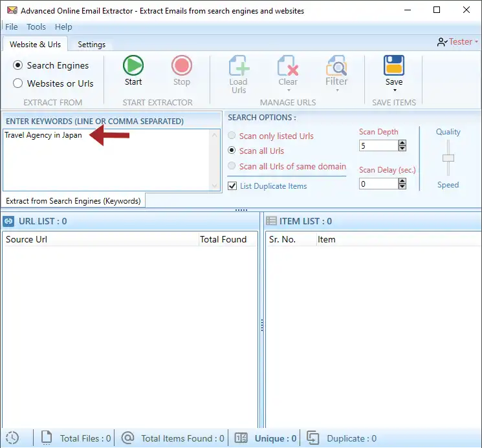Click the Tester user account icon
The height and width of the screenshot is (448, 482).
point(442,42)
